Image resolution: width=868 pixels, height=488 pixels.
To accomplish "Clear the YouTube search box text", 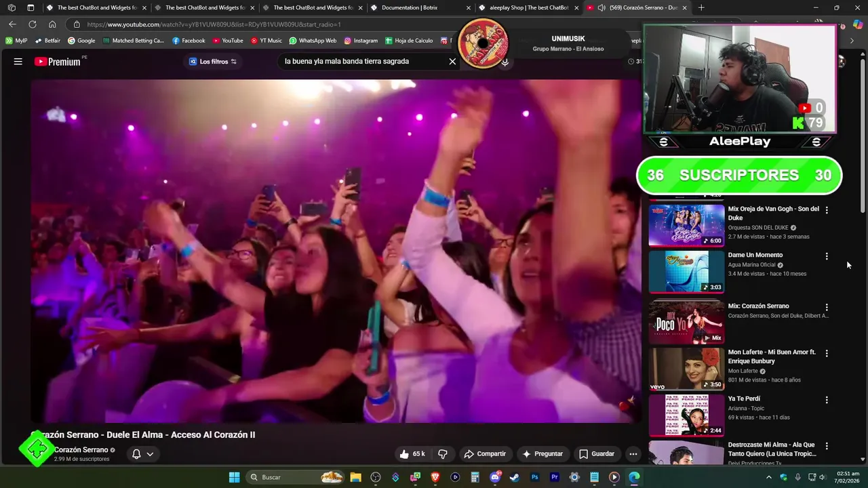I will point(452,62).
